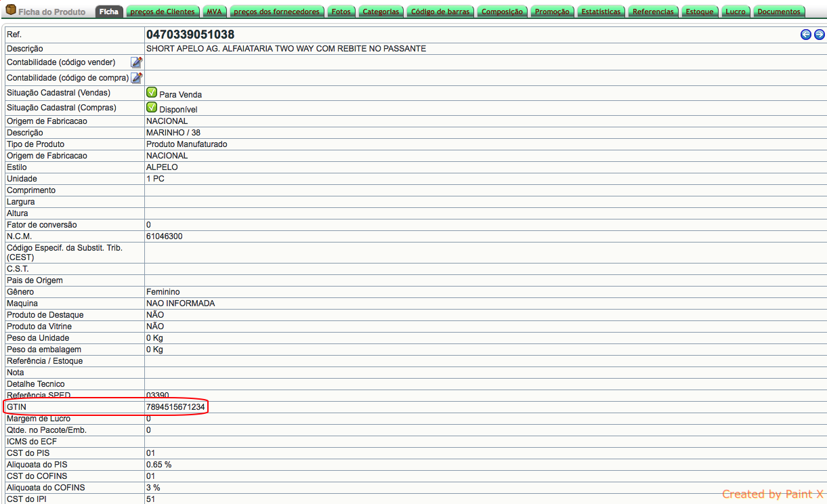Switch to Referencias tab
827x504 pixels.
click(x=654, y=12)
